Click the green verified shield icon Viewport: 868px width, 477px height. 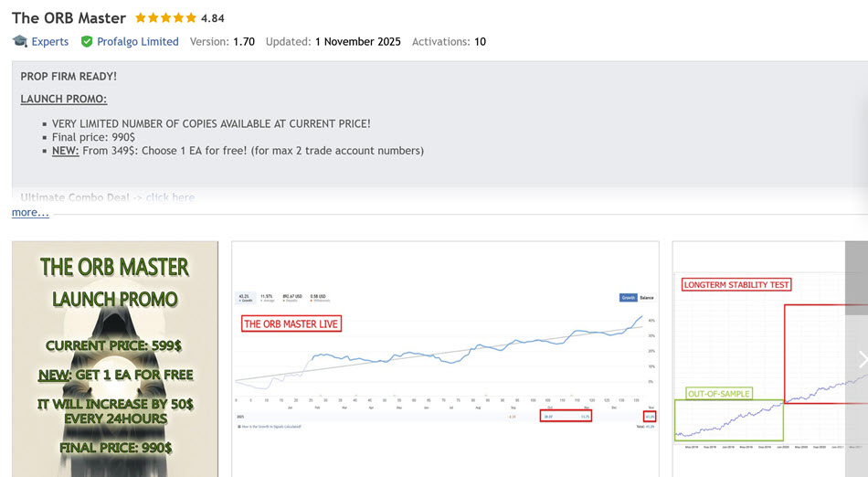coord(87,41)
